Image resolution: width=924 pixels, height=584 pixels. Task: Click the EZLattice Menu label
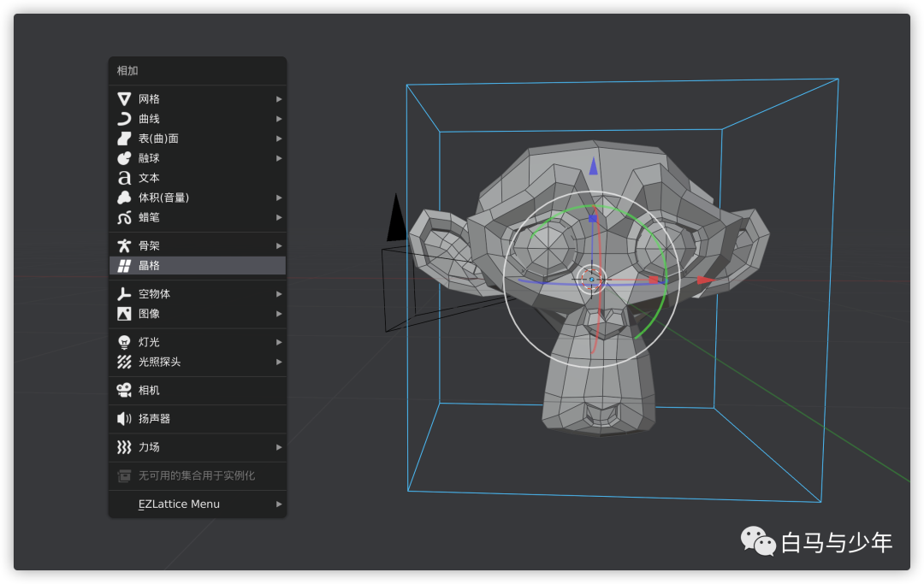tap(179, 504)
